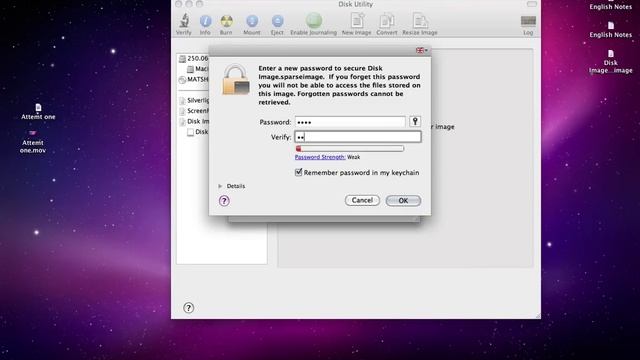The width and height of the screenshot is (640, 360).
Task: Select the MATSH drive in sidebar
Action: pos(193,79)
